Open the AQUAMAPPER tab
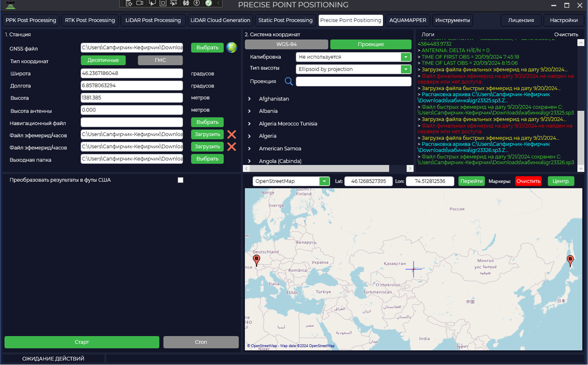Screen dimensions: 588x365 [408, 20]
